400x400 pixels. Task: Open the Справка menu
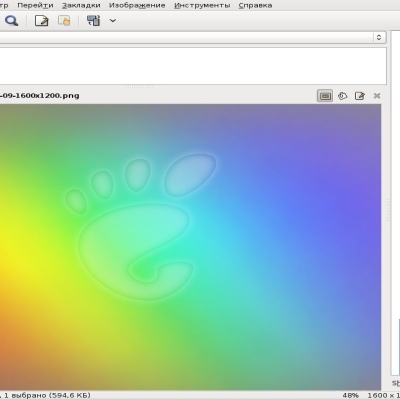255,5
